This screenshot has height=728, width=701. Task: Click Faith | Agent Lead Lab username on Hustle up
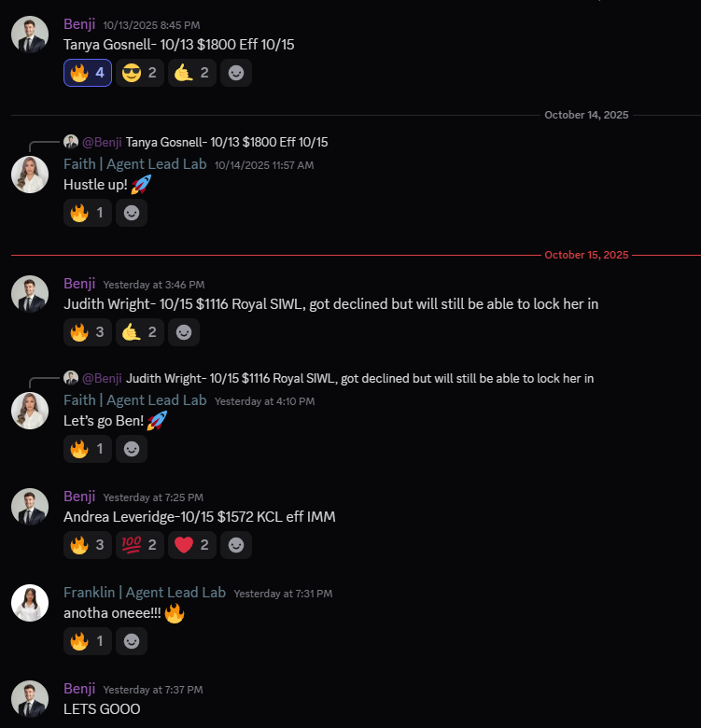[x=134, y=163]
